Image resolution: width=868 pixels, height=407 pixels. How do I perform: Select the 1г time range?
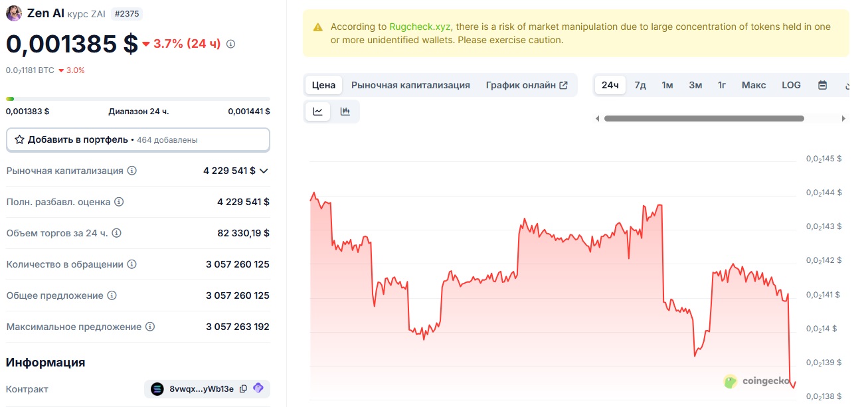point(722,85)
